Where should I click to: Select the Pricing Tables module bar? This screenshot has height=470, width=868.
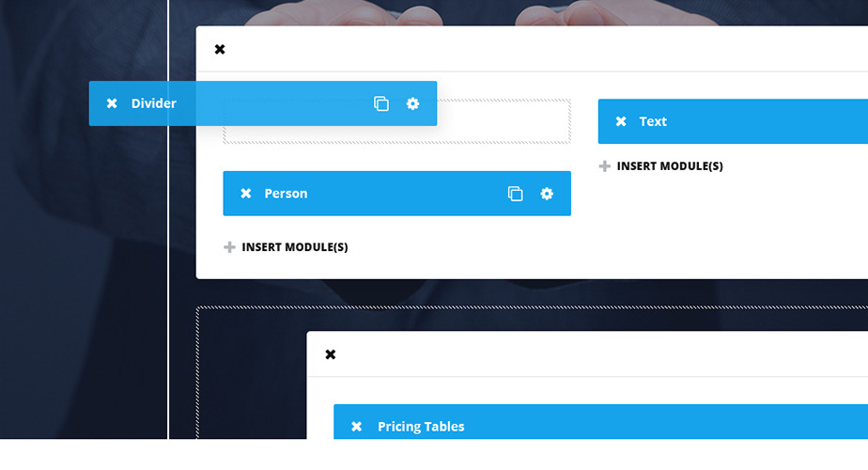click(600, 422)
